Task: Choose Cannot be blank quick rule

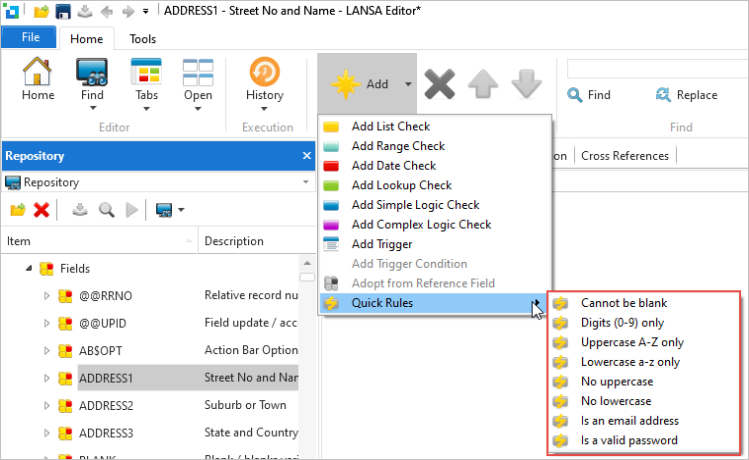Action: 624,303
